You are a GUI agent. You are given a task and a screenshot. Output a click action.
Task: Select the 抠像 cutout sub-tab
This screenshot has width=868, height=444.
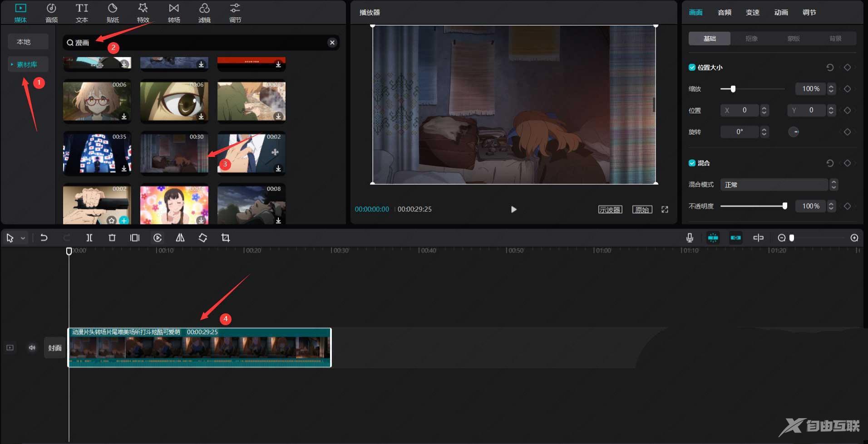[751, 39]
